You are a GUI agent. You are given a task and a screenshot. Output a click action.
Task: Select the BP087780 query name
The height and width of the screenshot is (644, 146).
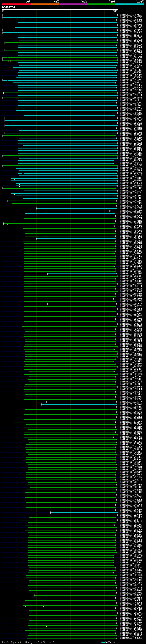click(x=8, y=7)
